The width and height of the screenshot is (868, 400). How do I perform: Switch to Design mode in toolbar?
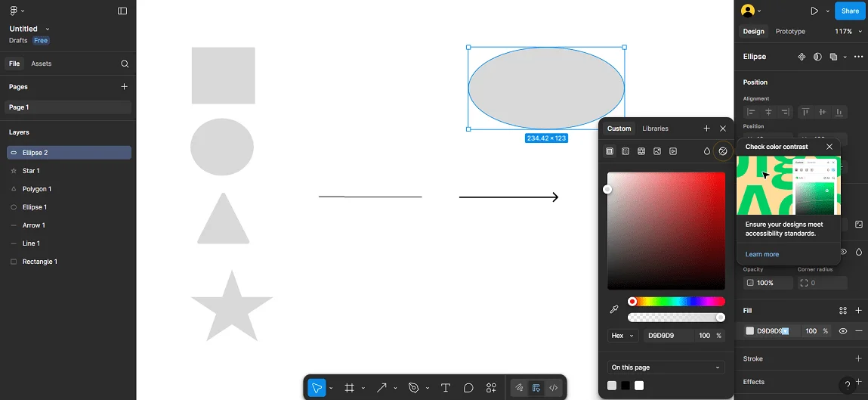tap(536, 388)
